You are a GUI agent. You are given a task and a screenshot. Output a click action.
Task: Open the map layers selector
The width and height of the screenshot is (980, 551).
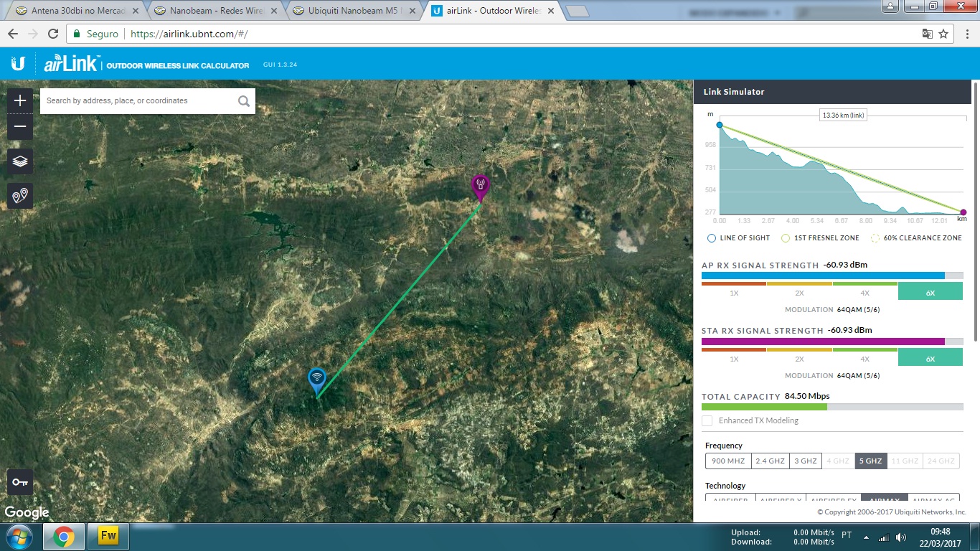click(20, 161)
